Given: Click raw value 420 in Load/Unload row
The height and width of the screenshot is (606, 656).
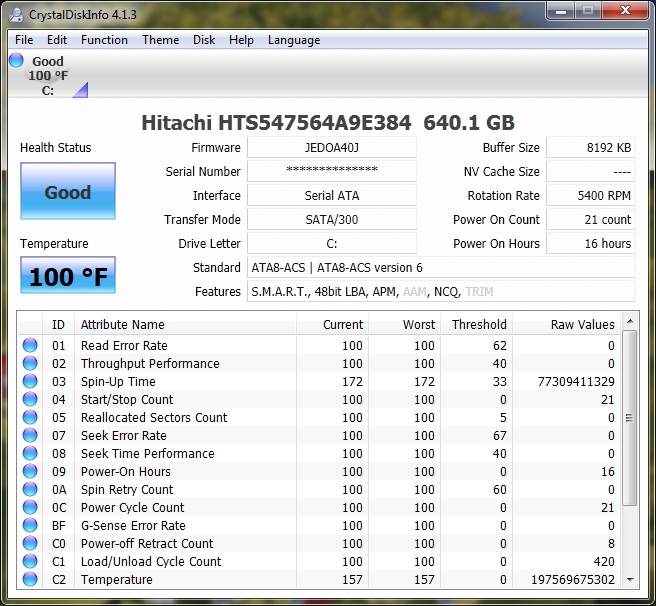Looking at the screenshot, I should point(604,561).
